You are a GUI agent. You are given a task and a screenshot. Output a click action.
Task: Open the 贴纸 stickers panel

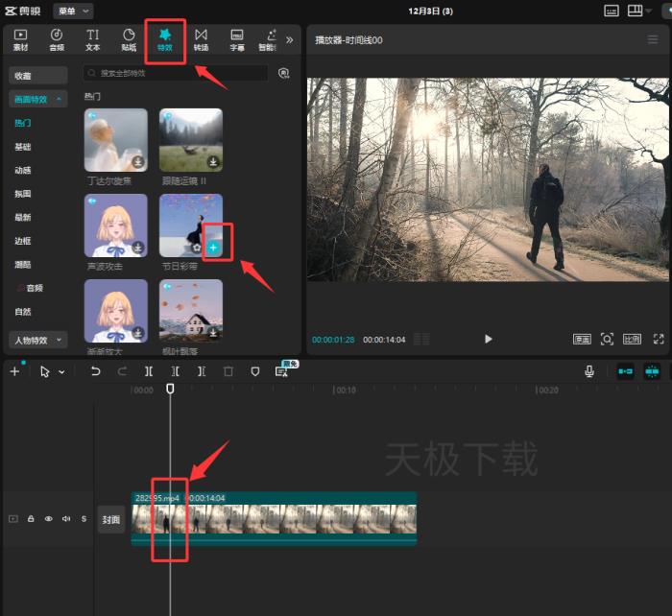pos(129,38)
